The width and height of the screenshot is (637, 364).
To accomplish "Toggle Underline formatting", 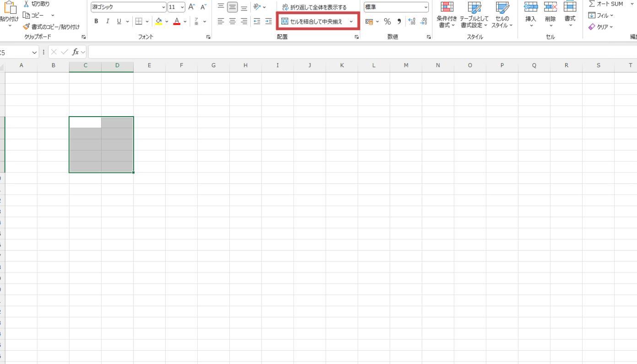I will point(119,21).
